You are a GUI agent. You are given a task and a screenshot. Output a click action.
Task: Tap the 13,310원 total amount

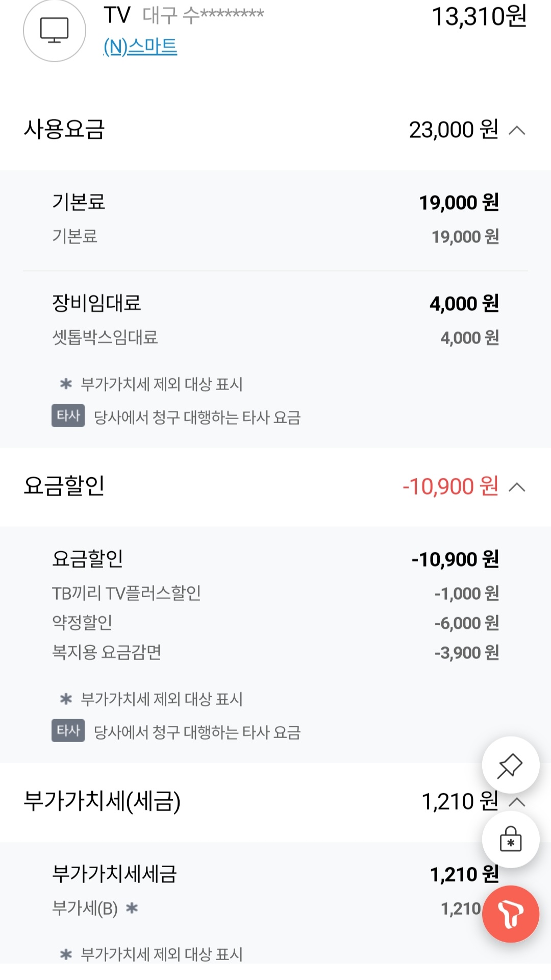point(479,17)
